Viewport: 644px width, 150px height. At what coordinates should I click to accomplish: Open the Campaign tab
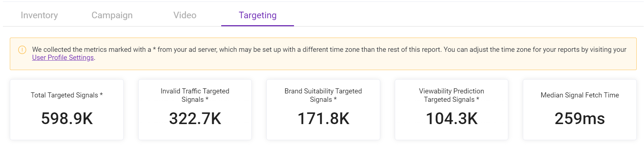click(112, 15)
